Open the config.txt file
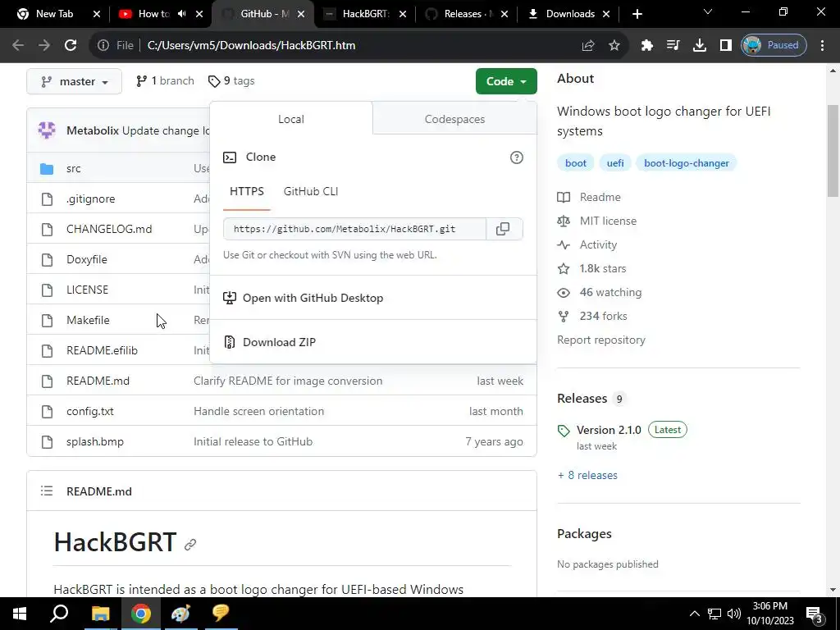The height and width of the screenshot is (630, 840). (90, 411)
